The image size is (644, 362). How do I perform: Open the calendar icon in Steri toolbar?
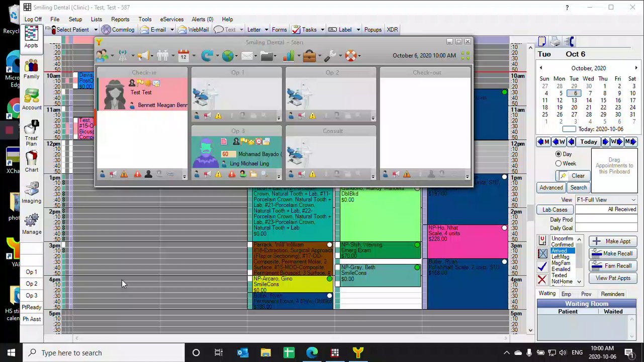click(183, 56)
